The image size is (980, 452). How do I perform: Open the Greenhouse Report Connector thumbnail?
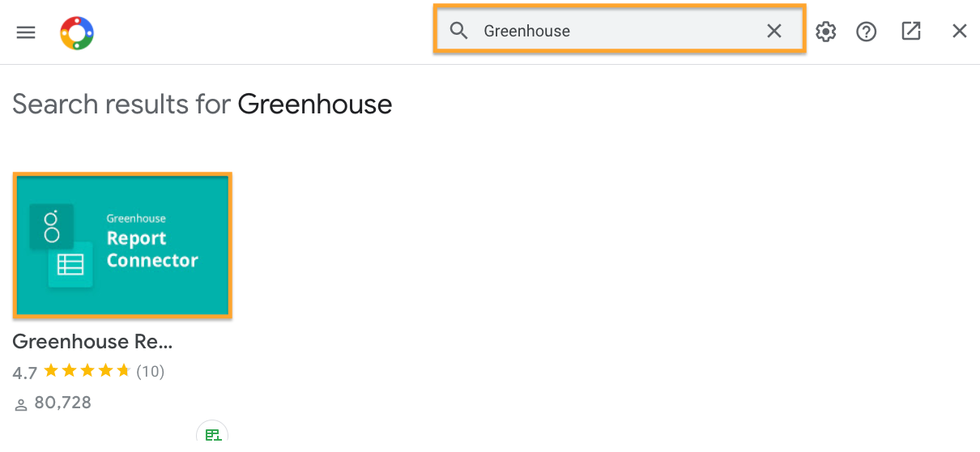[122, 245]
